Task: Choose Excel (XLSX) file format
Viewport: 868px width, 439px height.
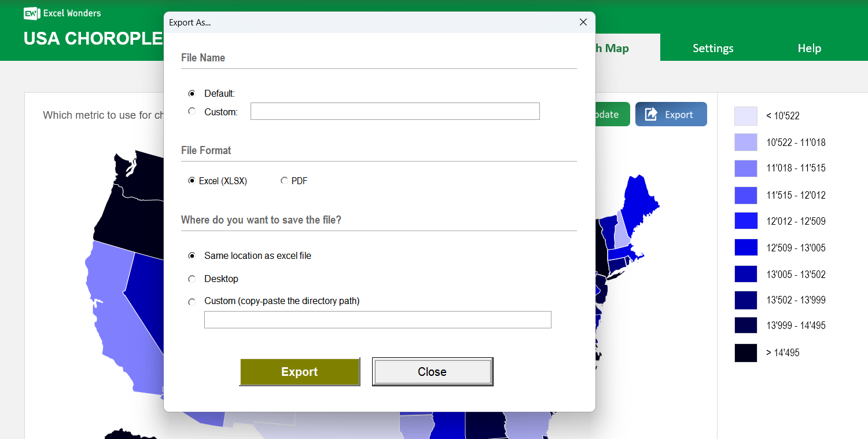Action: [192, 181]
